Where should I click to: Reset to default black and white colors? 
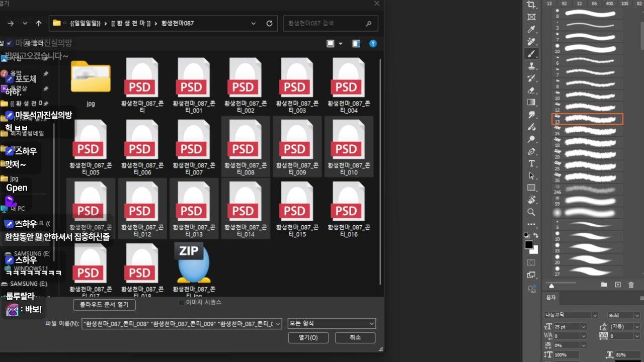coord(527,235)
